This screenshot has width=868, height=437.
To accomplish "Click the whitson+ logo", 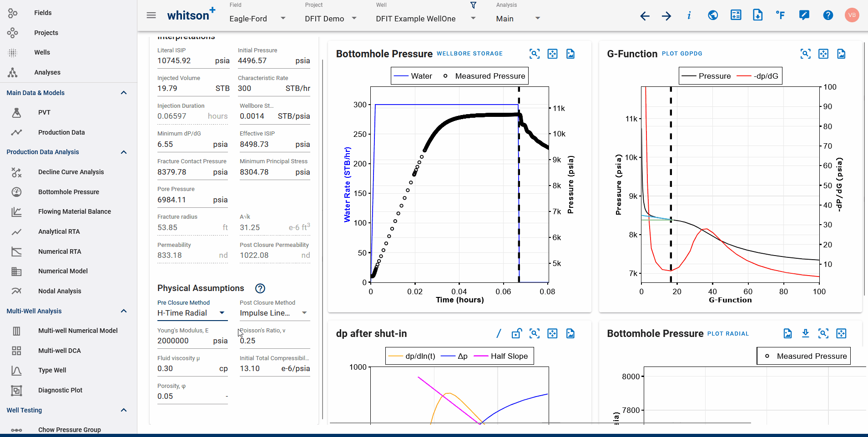I will coord(191,15).
